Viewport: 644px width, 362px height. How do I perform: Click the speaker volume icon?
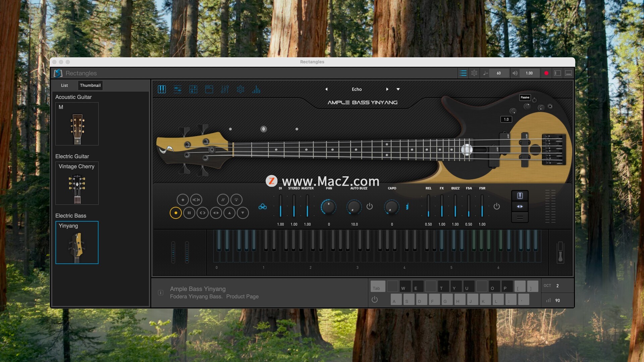click(x=515, y=73)
